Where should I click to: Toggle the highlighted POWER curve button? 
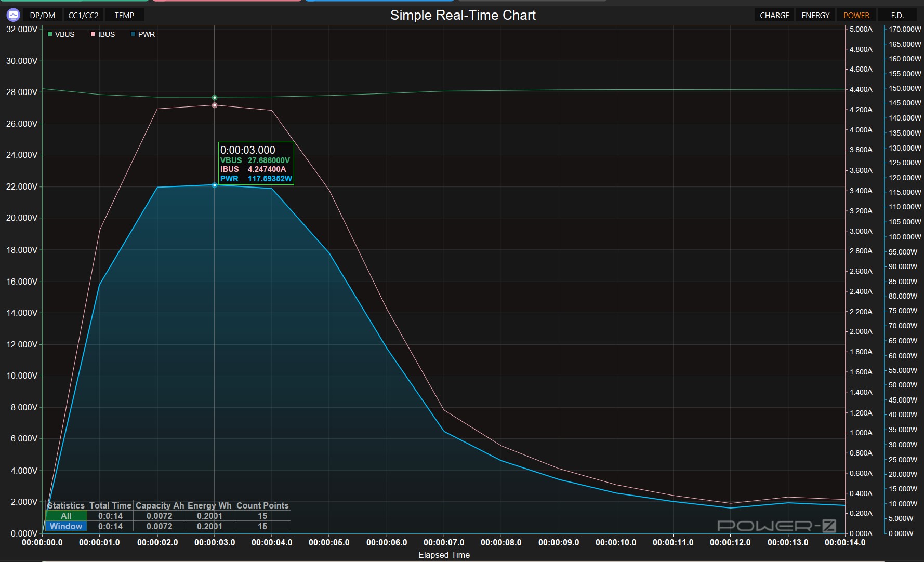pos(856,15)
